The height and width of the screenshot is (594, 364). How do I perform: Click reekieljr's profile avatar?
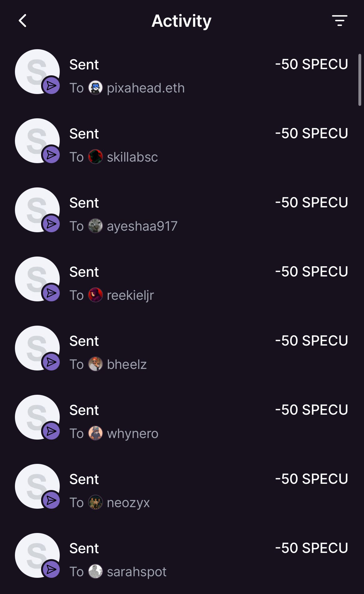[96, 295]
